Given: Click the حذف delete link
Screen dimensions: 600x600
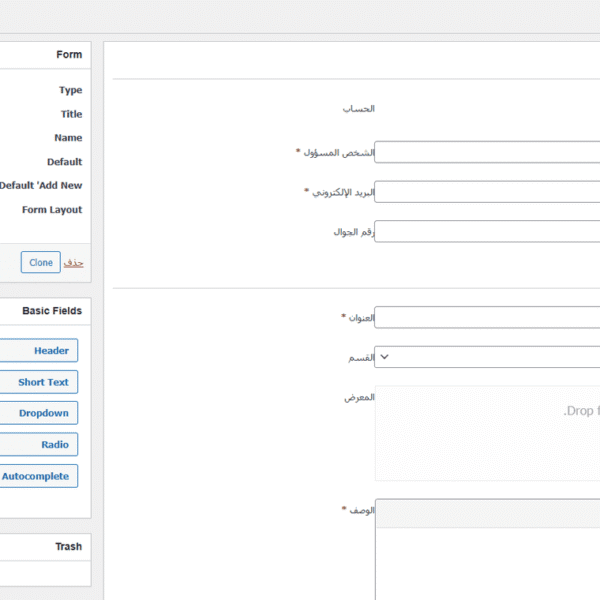Looking at the screenshot, I should click(x=74, y=262).
